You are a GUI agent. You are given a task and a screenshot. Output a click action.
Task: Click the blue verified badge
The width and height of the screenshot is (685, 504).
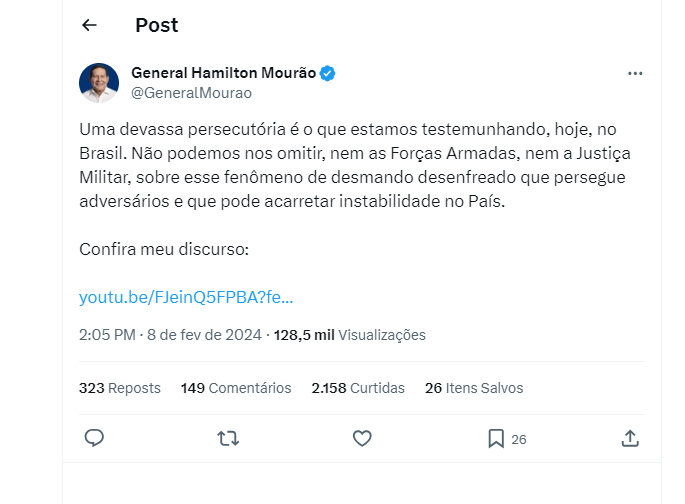click(327, 74)
